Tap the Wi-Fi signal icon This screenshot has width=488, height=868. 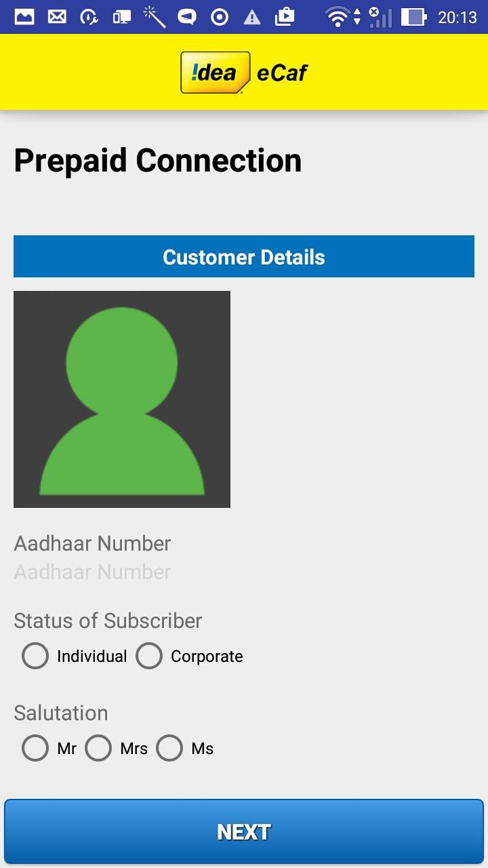click(337, 17)
